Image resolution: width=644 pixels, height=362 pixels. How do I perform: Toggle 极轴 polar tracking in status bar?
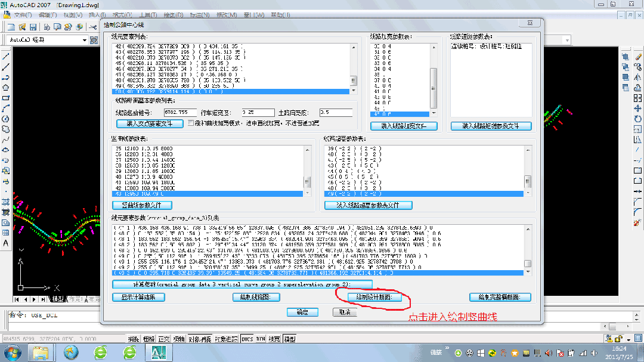(x=179, y=339)
